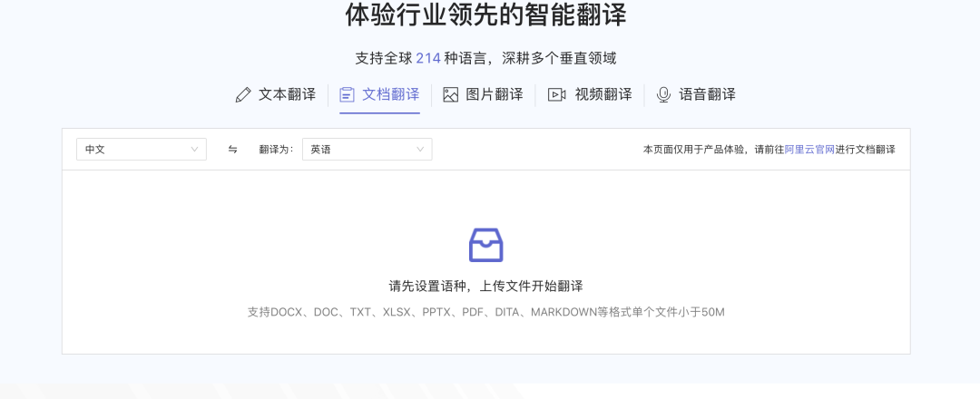Screen dimensions: 980x399
Task: Click the picture icon for image translation
Action: pos(451,95)
